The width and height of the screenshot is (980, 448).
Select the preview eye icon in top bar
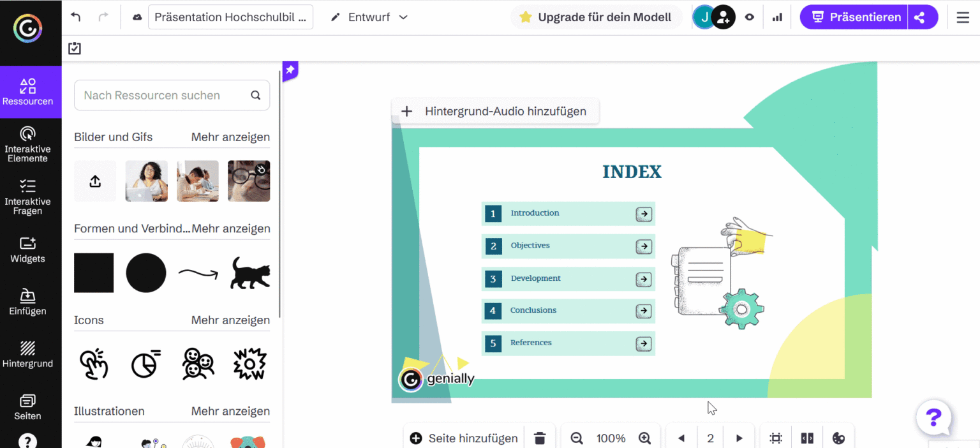click(750, 17)
